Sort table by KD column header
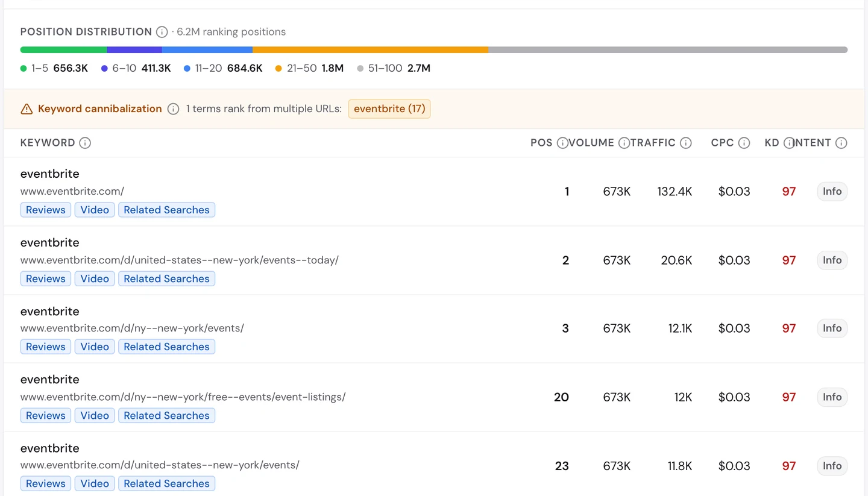Screen dimensions: 868x496 [x=772, y=143]
